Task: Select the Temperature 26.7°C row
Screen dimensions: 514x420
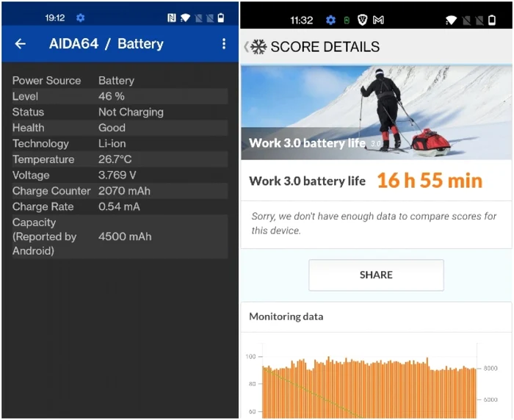Action: [120, 159]
